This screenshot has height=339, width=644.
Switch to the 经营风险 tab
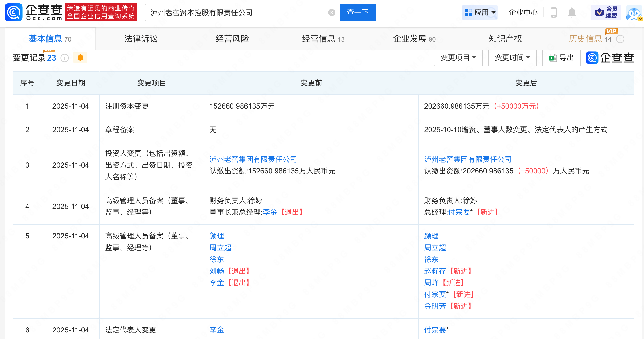coord(232,39)
